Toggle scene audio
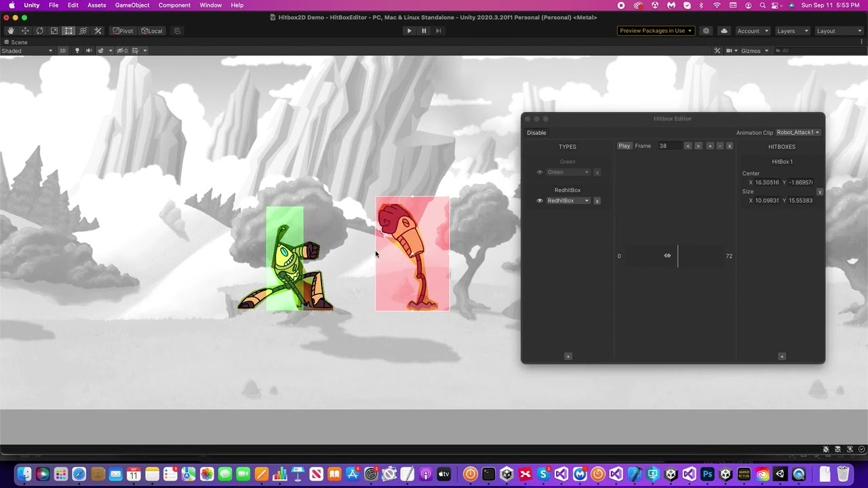Viewport: 868px width, 488px height. pos(88,51)
